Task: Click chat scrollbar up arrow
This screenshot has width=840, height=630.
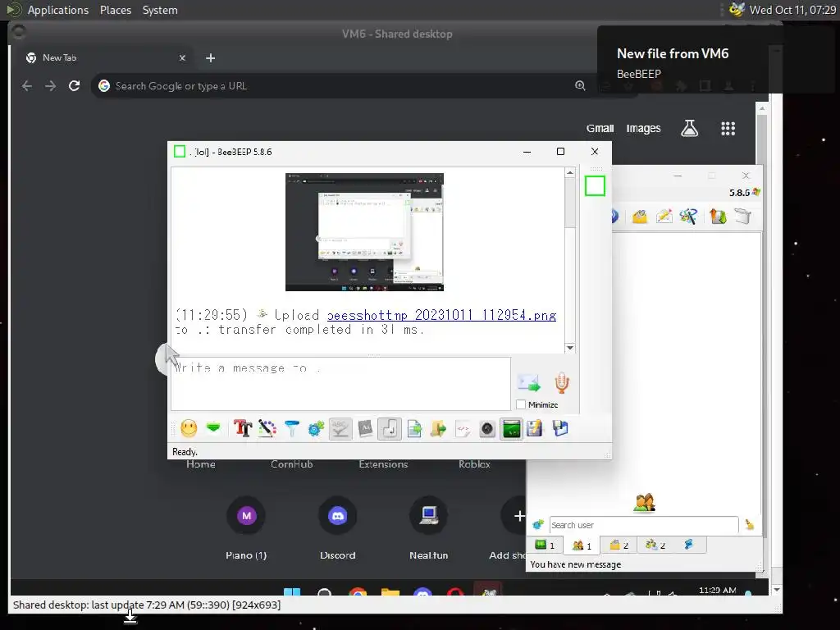Action: pyautogui.click(x=570, y=172)
